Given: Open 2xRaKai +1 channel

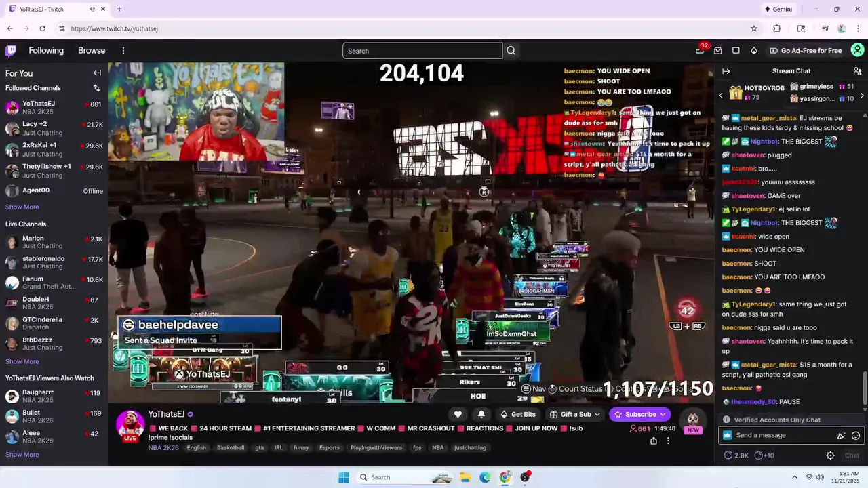Looking at the screenshot, I should (54, 150).
